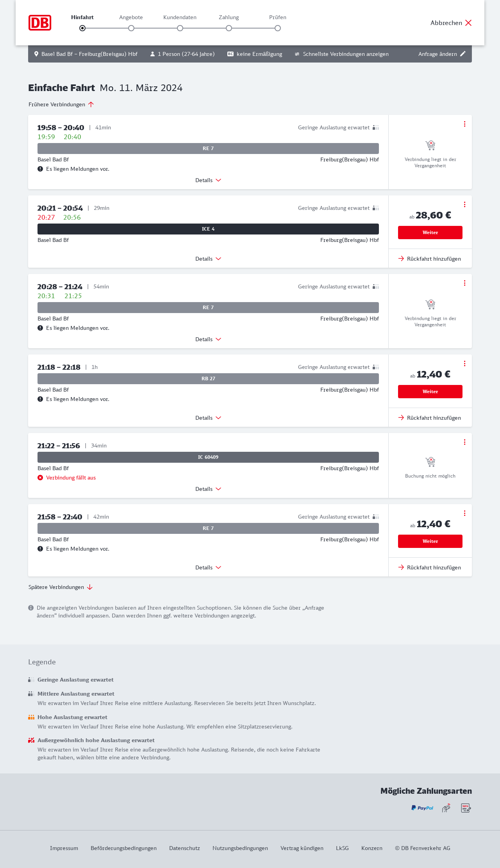Click the Hinfahrt step label
This screenshot has width=500, height=868.
point(82,17)
